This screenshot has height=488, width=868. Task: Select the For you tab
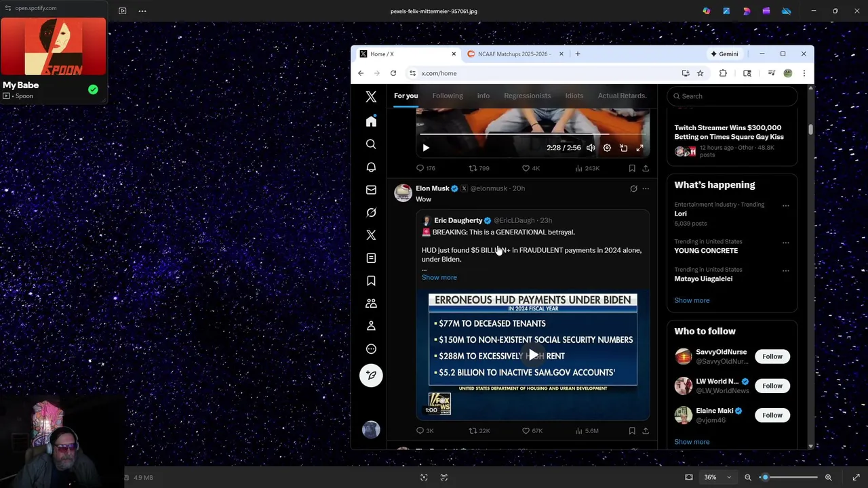pos(406,96)
